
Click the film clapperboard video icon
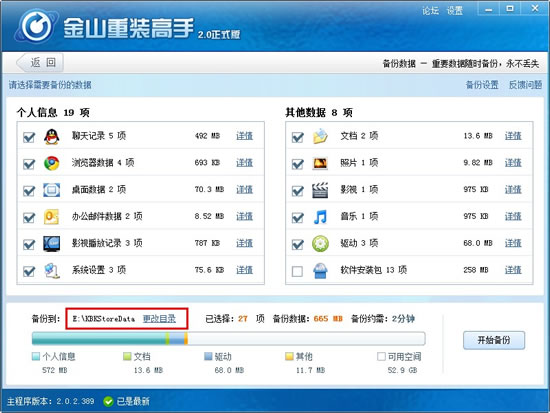point(320,190)
